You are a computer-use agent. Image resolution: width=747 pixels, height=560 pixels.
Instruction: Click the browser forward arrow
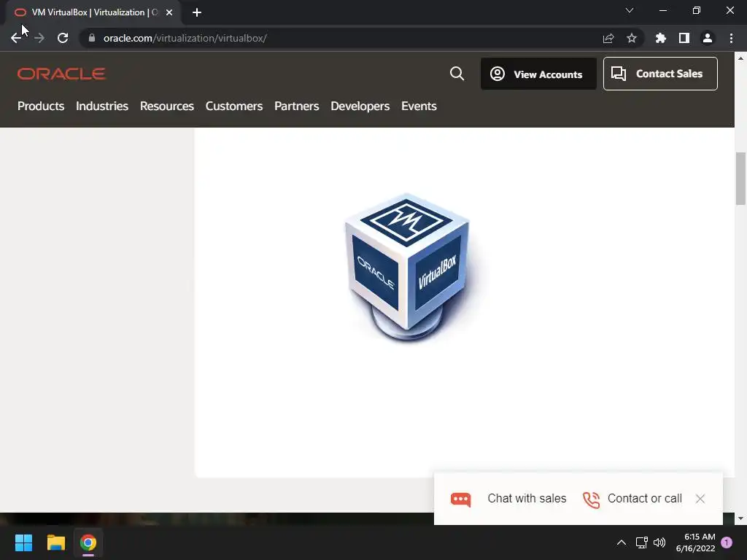click(39, 38)
